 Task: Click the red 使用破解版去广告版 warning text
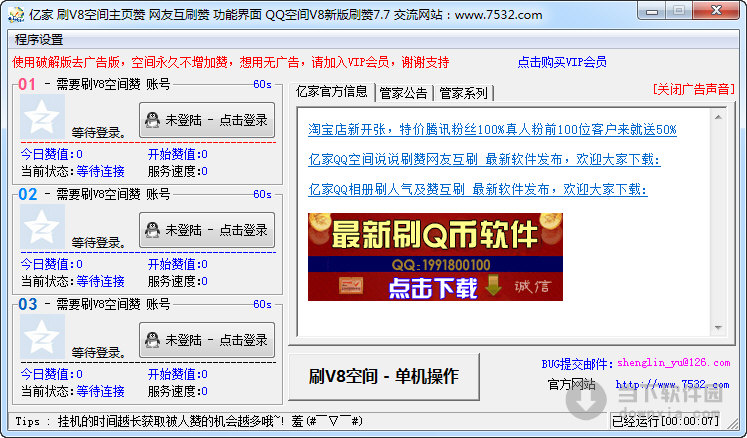[231, 62]
